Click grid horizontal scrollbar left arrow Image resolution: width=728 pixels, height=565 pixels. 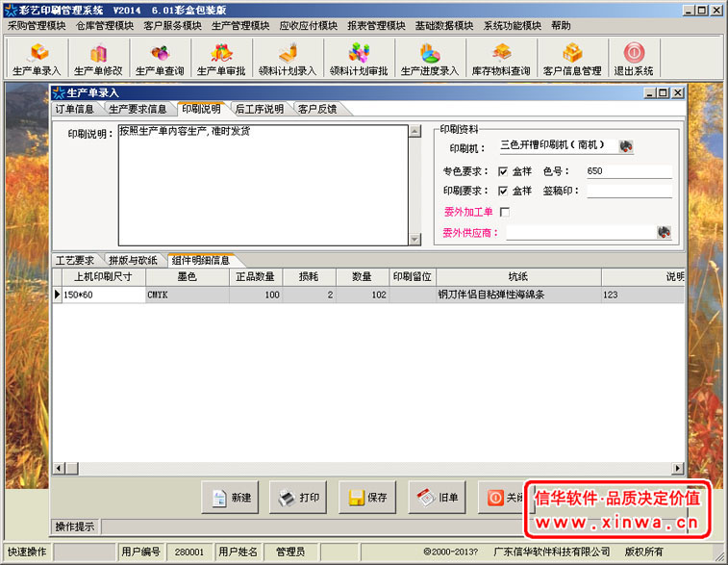click(59, 468)
